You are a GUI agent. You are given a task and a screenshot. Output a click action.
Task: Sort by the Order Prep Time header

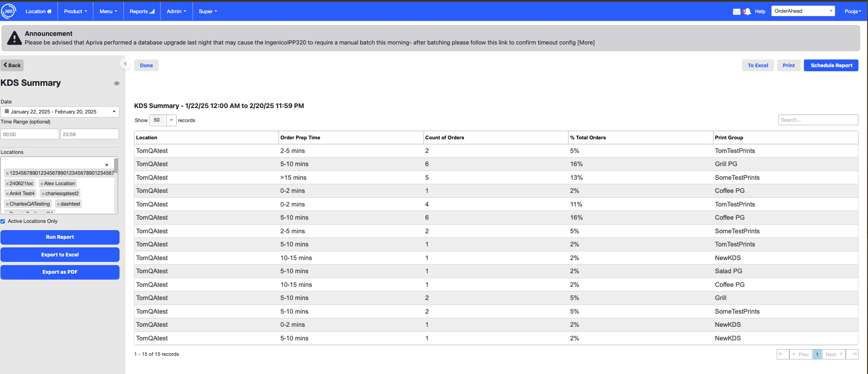pyautogui.click(x=351, y=138)
